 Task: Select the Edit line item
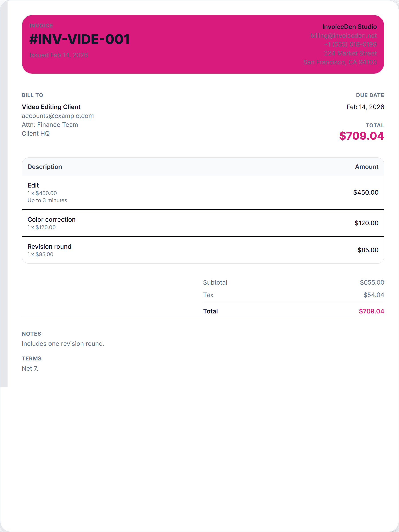pos(33,186)
